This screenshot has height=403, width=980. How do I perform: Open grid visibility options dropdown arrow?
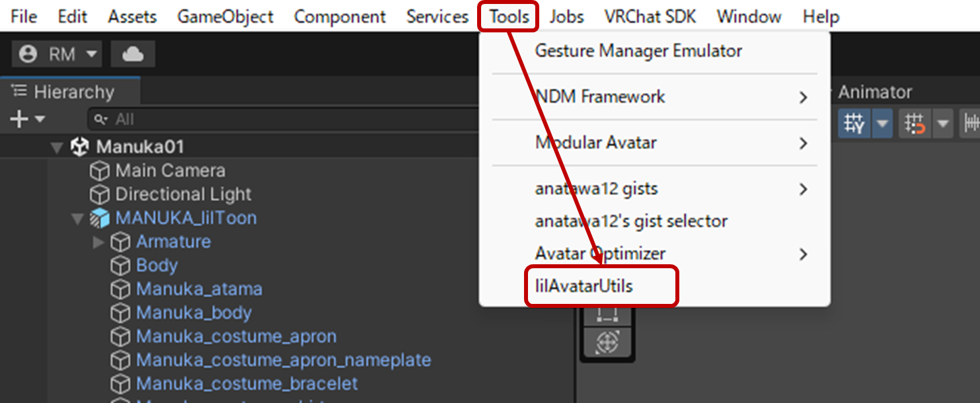pos(882,123)
